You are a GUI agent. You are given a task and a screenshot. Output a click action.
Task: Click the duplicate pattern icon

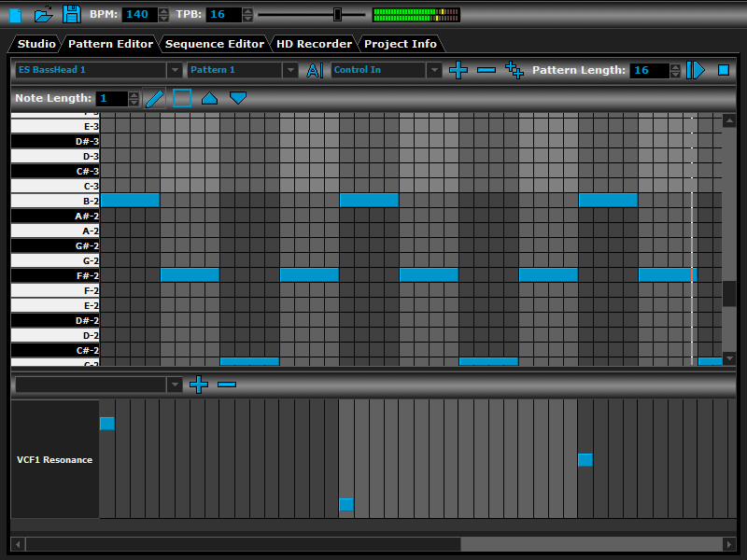tap(514, 70)
